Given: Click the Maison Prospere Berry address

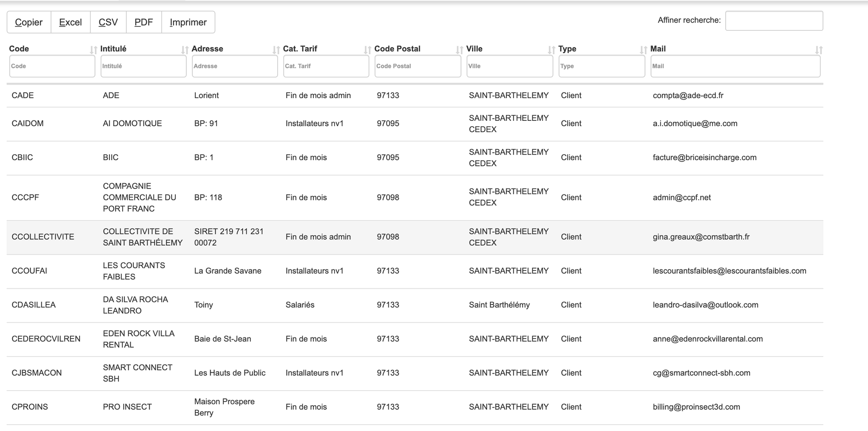Looking at the screenshot, I should (x=225, y=407).
